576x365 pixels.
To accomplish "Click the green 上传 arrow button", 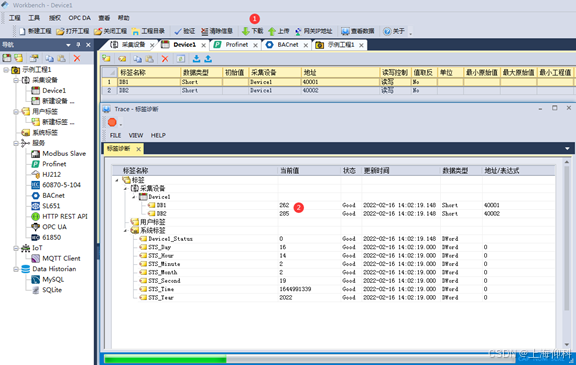I will [278, 31].
